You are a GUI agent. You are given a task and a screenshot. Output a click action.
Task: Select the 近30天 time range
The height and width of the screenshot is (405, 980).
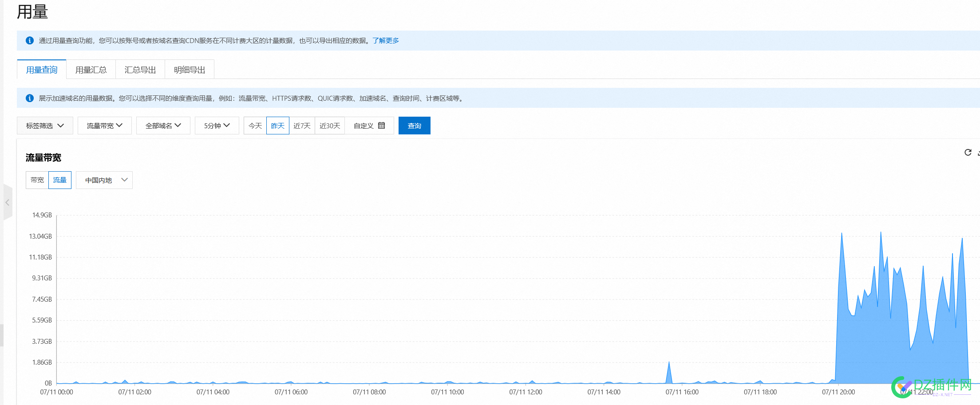tap(330, 126)
